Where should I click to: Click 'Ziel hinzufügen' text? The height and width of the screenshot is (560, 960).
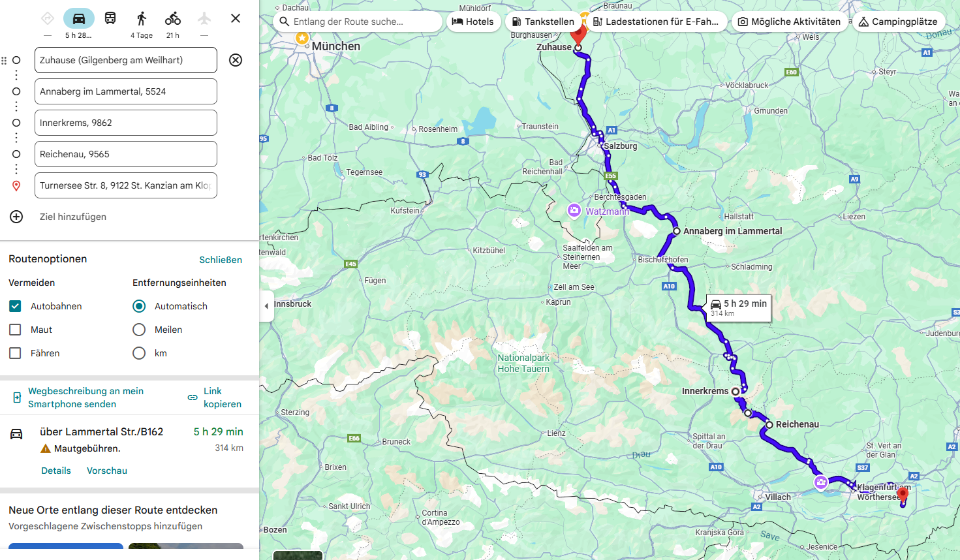pyautogui.click(x=73, y=217)
